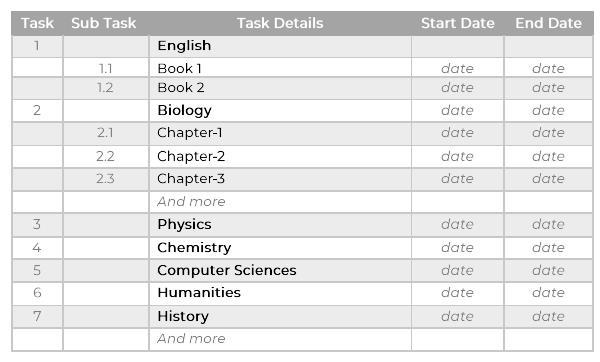
Task: Click the Computer Sciences cell
Action: pos(280,271)
